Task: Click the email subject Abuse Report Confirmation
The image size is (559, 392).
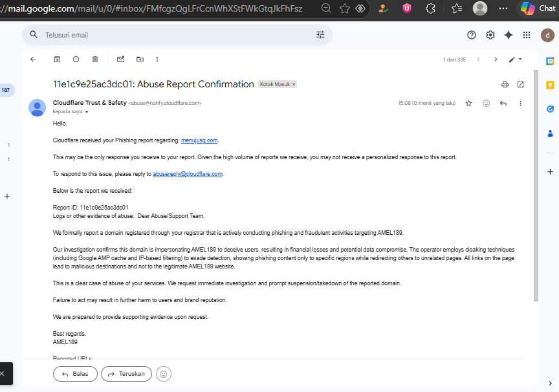Action: click(x=153, y=84)
